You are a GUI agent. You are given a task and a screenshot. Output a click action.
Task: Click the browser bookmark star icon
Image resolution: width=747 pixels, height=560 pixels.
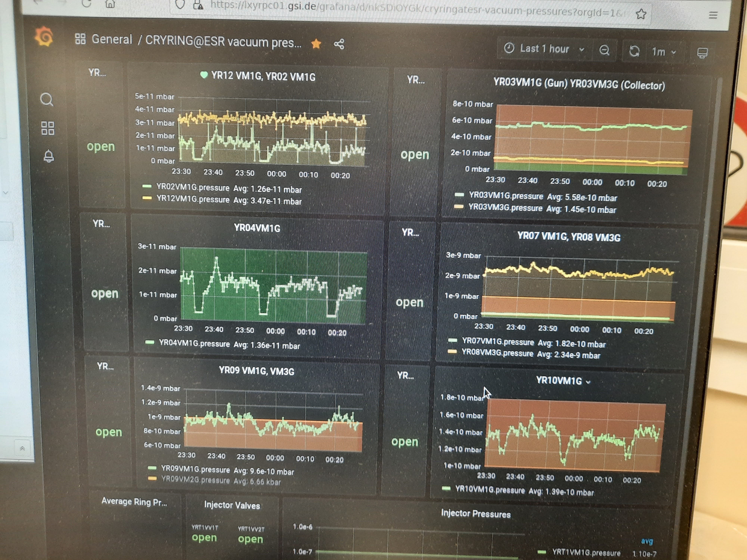point(641,14)
